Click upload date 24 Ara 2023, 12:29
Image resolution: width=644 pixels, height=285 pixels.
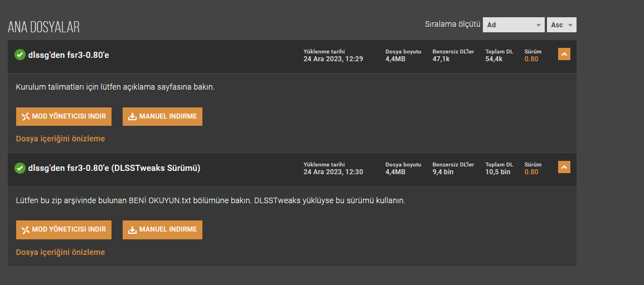[333, 58]
